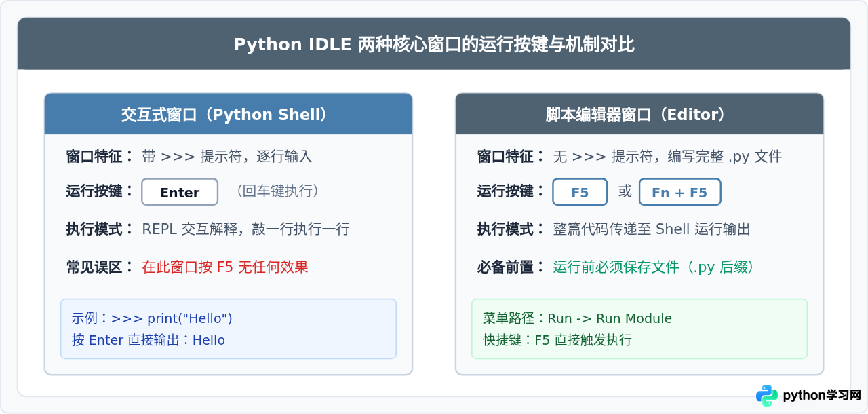Image resolution: width=868 pixels, height=414 pixels.
Task: Click '或' between F5 key buttons
Action: point(625,192)
